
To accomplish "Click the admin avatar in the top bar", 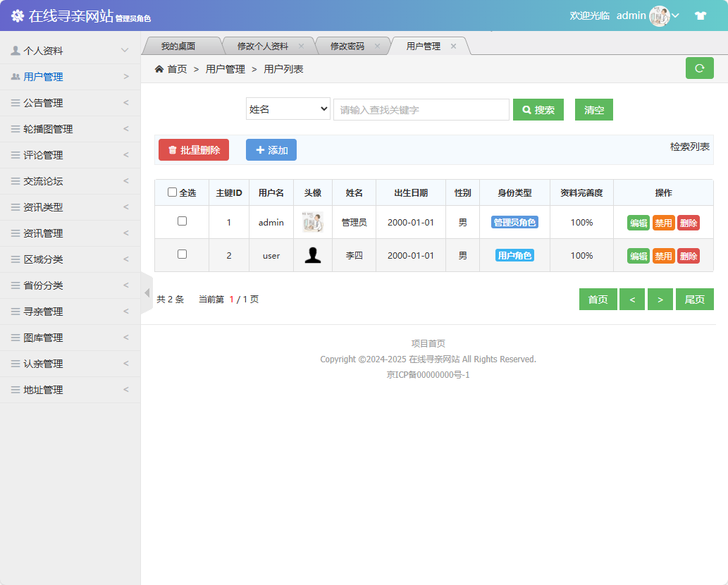I will (x=658, y=16).
